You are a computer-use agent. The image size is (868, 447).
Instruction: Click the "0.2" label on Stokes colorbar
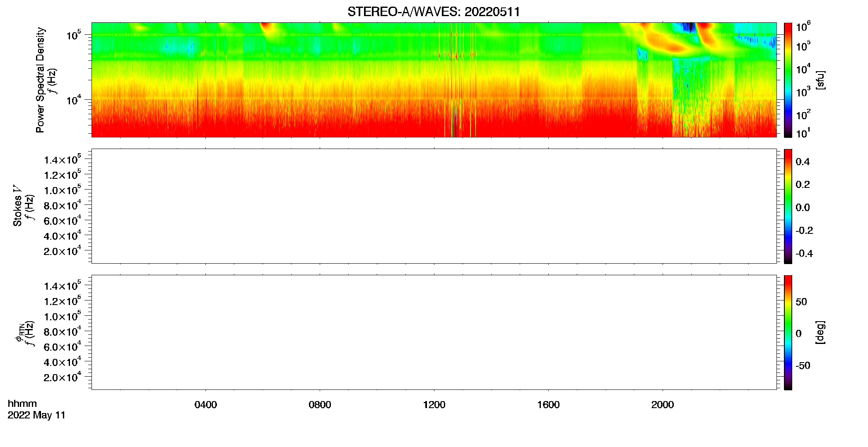click(803, 185)
